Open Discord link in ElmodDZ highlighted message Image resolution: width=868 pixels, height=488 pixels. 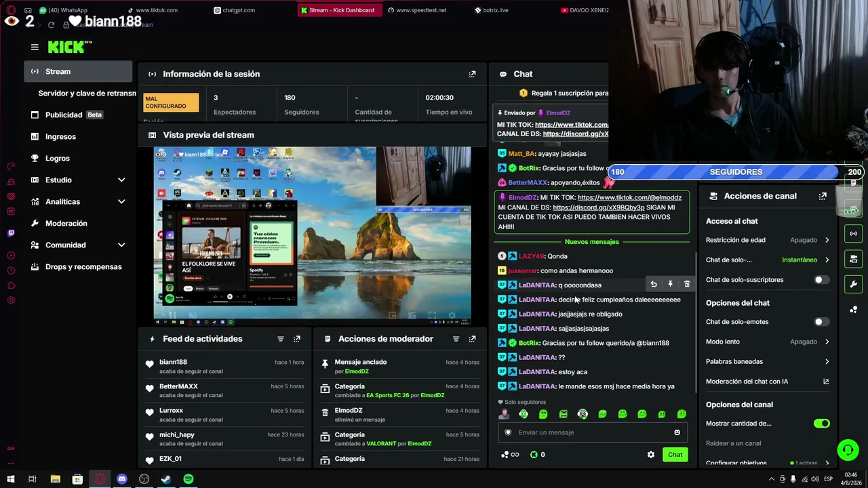tap(598, 207)
